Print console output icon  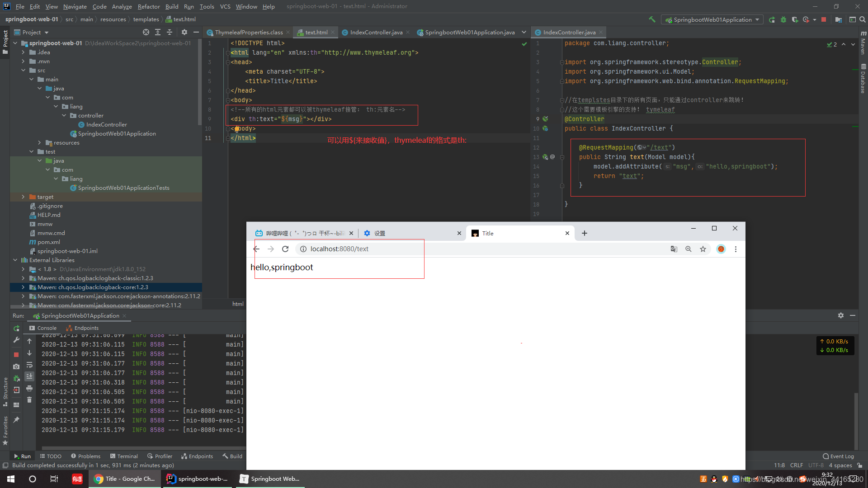pyautogui.click(x=29, y=388)
